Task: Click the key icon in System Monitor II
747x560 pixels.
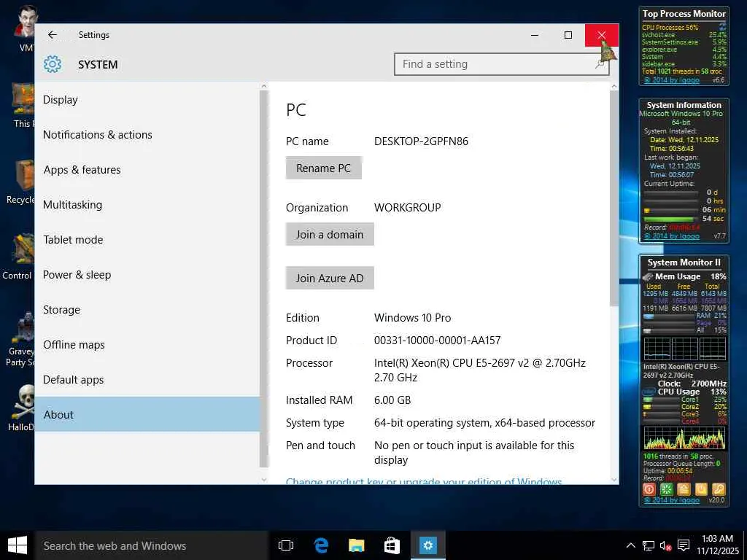Action: coord(719,489)
